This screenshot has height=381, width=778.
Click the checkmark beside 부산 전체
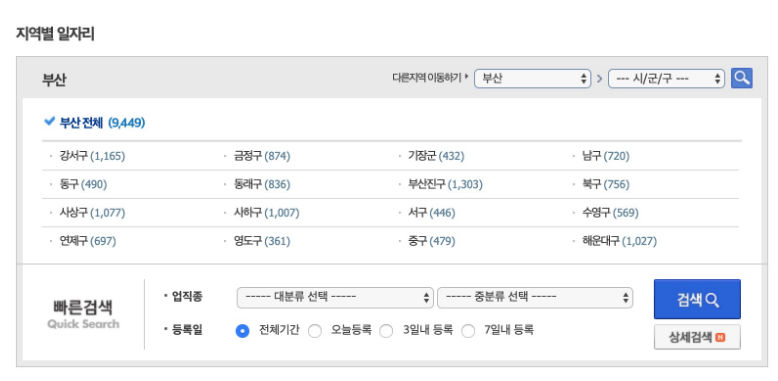click(x=49, y=121)
